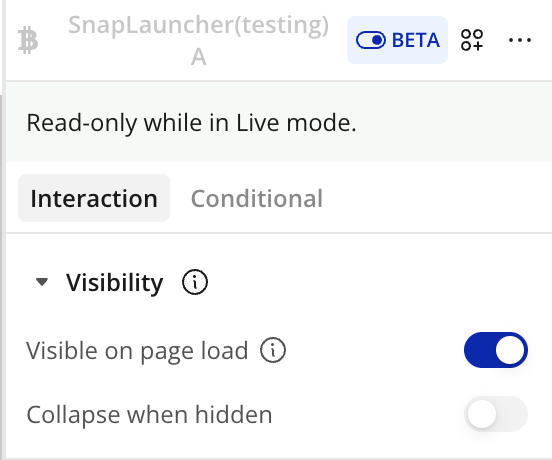Collapse the Visibility section triangle

point(42,282)
